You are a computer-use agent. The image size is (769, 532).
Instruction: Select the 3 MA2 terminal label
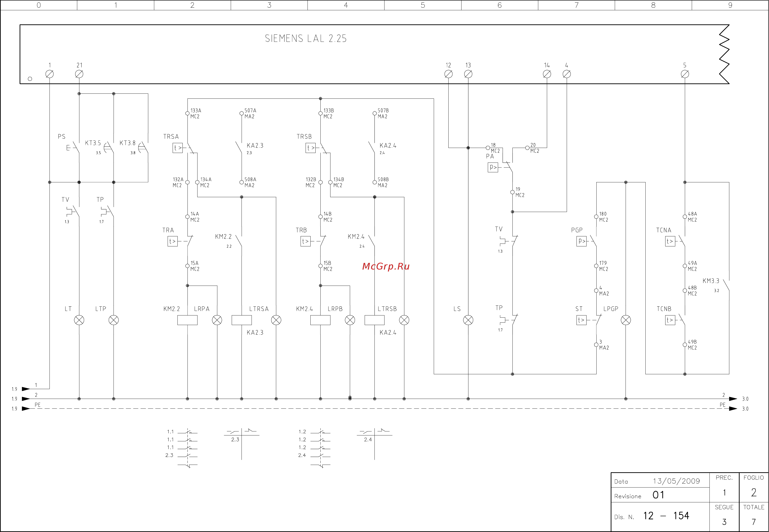point(604,345)
